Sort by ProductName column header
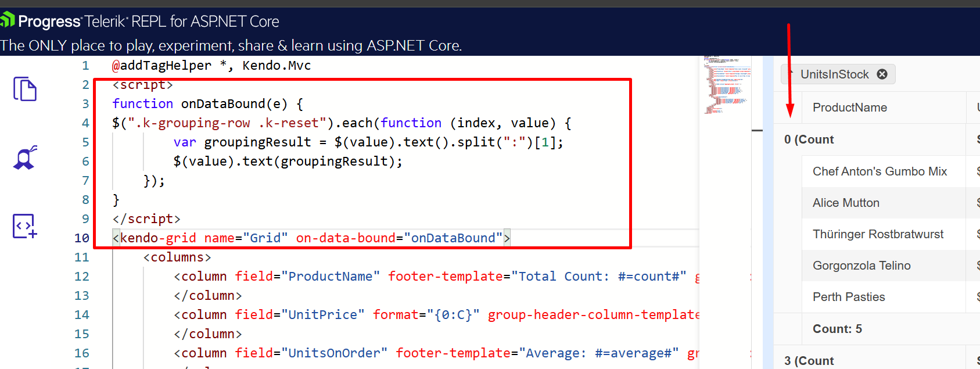This screenshot has width=980, height=369. 850,108
